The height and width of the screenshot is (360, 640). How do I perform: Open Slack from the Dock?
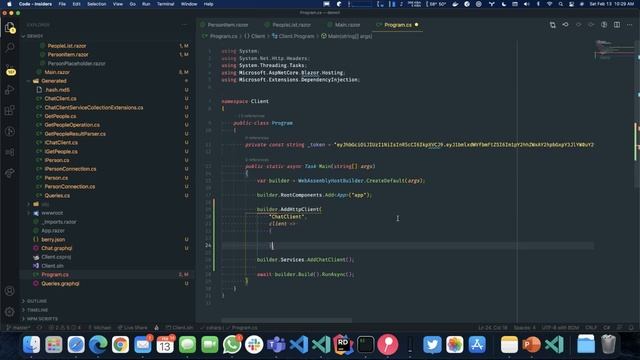click(254, 345)
